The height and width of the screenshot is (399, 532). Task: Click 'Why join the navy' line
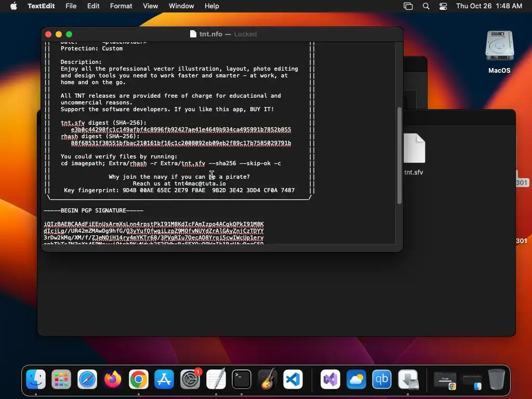pyautogui.click(x=179, y=177)
